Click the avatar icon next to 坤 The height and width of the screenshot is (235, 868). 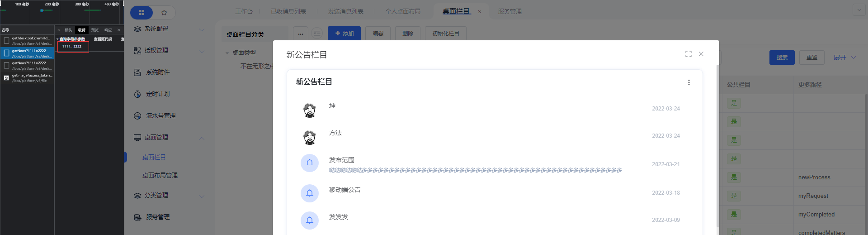310,110
